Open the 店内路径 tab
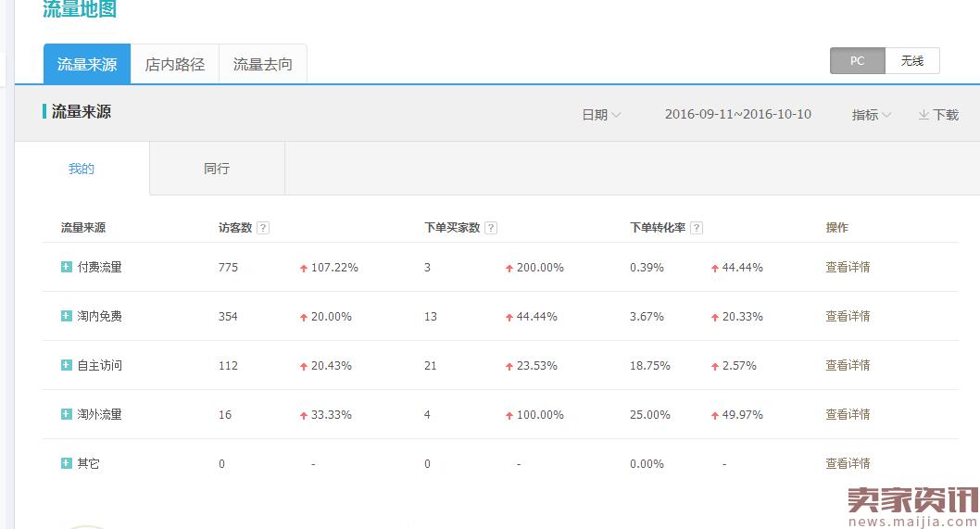980x529 pixels. [x=175, y=65]
